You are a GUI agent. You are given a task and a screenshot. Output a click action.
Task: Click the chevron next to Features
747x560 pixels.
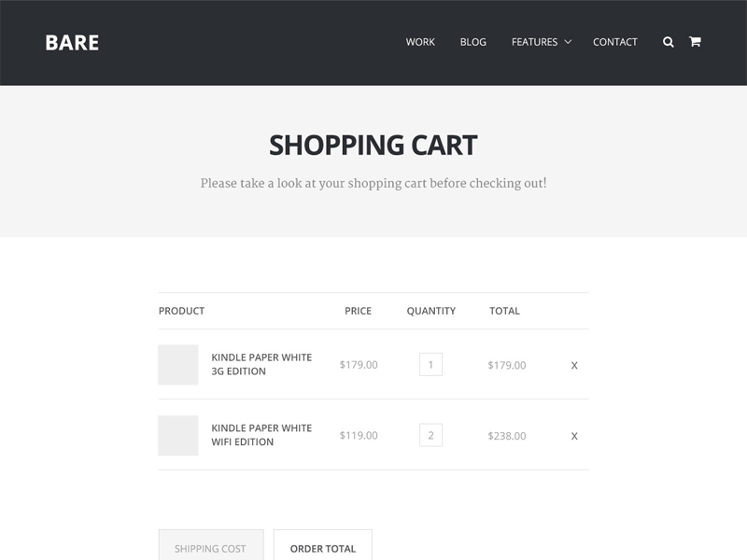[x=567, y=42]
